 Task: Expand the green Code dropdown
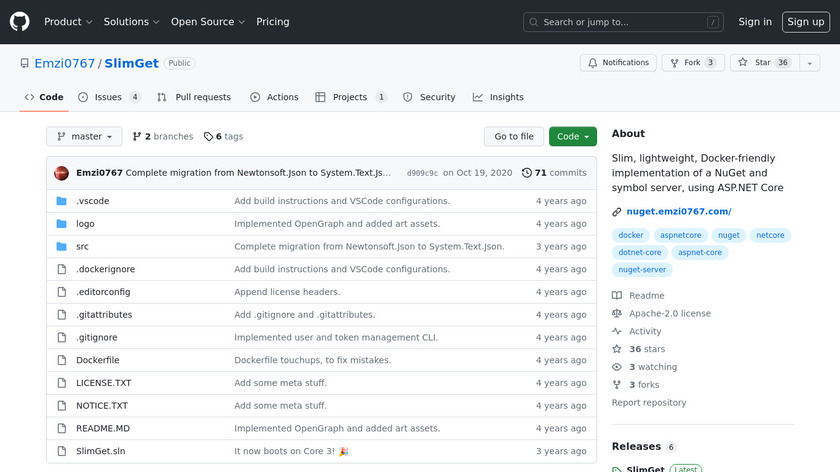[573, 137]
